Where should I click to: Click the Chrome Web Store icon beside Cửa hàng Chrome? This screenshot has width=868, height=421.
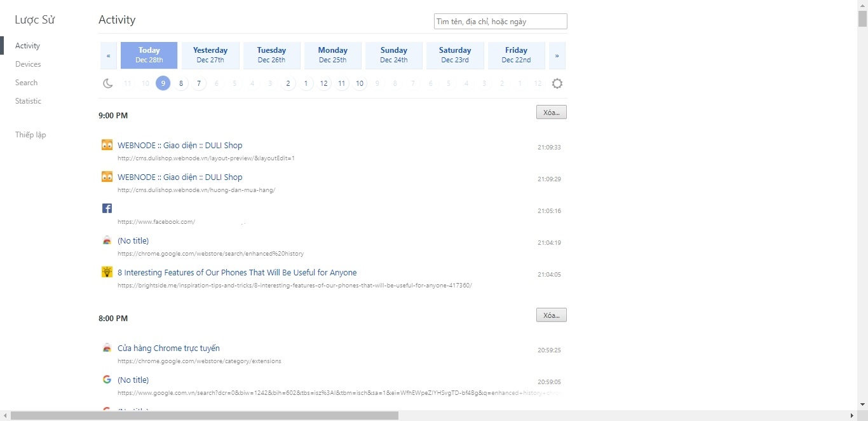[107, 349]
